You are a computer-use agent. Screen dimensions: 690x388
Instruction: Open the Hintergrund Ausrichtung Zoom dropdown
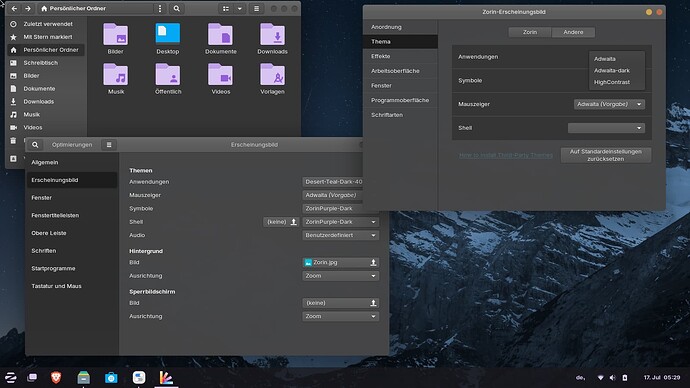tap(340, 276)
